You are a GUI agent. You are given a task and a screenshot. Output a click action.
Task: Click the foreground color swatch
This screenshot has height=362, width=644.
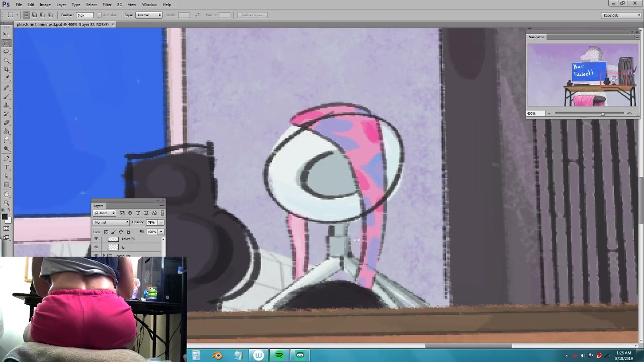click(5, 217)
